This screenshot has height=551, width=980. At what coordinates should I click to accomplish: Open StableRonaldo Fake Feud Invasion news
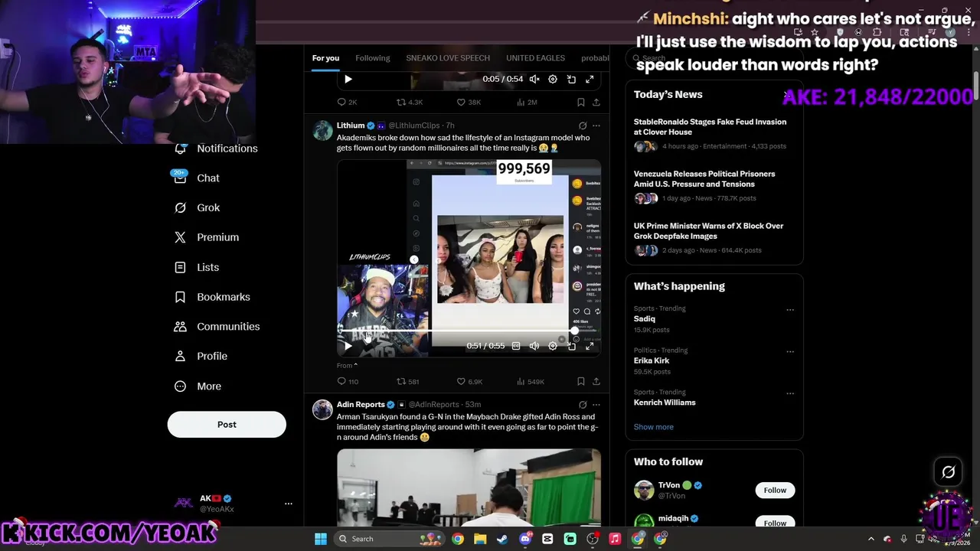click(x=714, y=134)
